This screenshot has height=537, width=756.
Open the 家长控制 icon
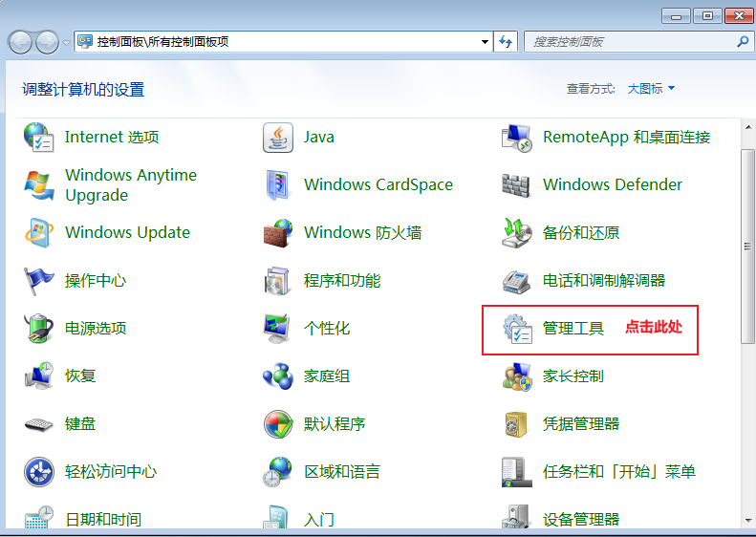516,376
